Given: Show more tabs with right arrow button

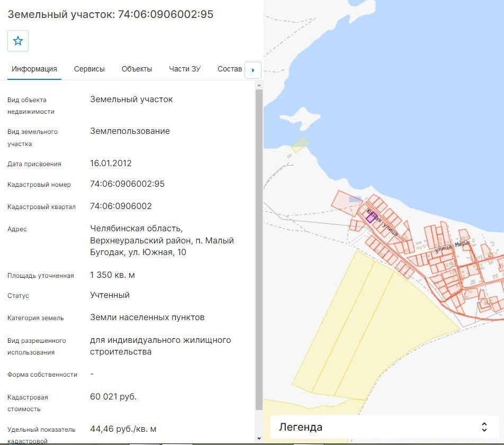Looking at the screenshot, I should 253,70.
